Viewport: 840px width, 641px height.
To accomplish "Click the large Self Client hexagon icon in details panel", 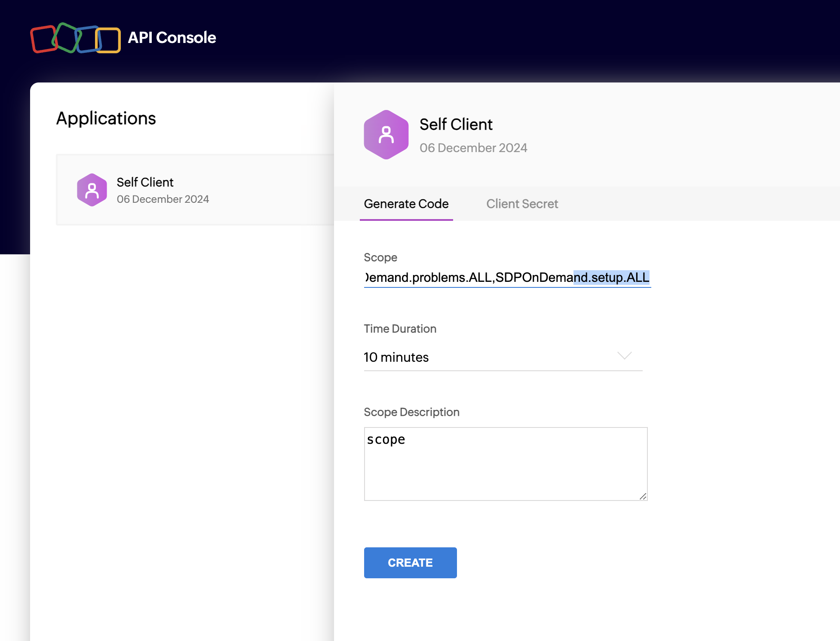I will 386,135.
